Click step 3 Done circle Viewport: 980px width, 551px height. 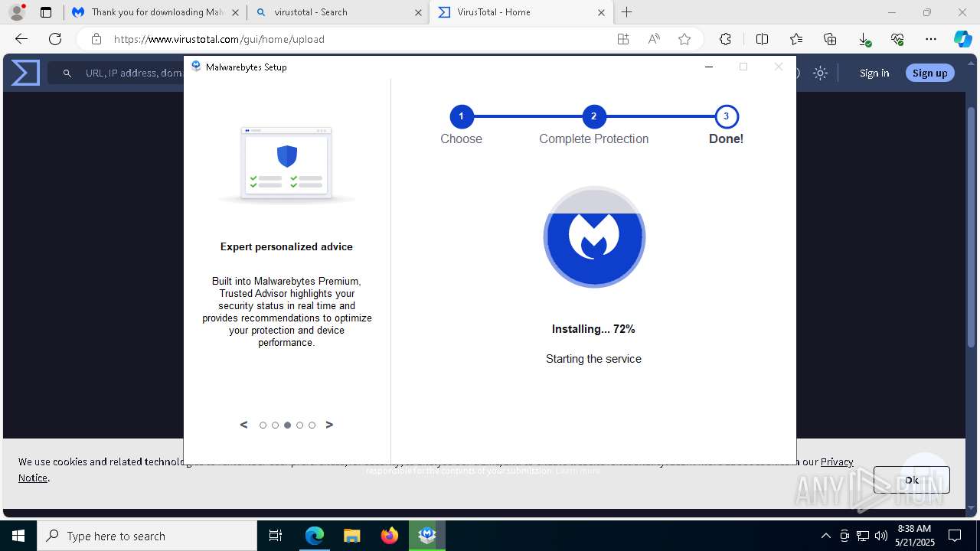point(726,117)
